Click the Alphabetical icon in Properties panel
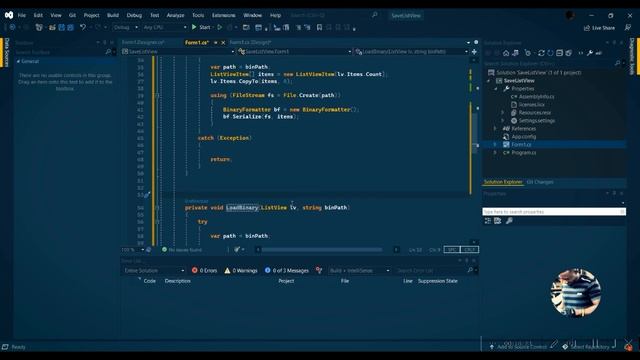The image size is (640, 360). [x=498, y=221]
